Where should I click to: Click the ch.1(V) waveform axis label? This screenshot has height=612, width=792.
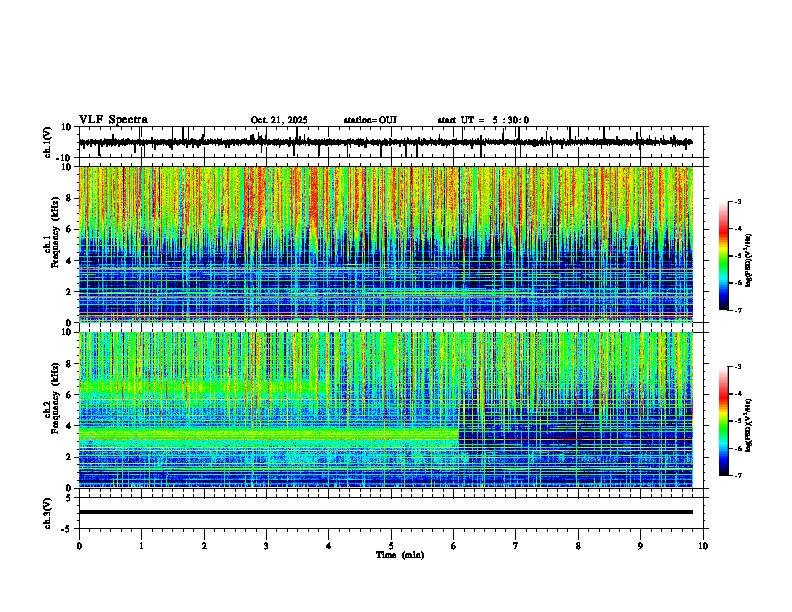tap(47, 142)
